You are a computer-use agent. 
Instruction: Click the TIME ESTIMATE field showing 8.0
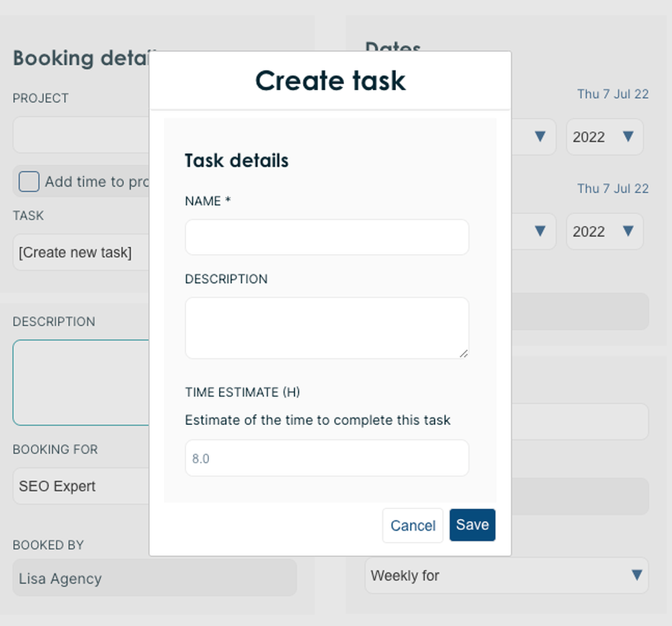click(327, 458)
